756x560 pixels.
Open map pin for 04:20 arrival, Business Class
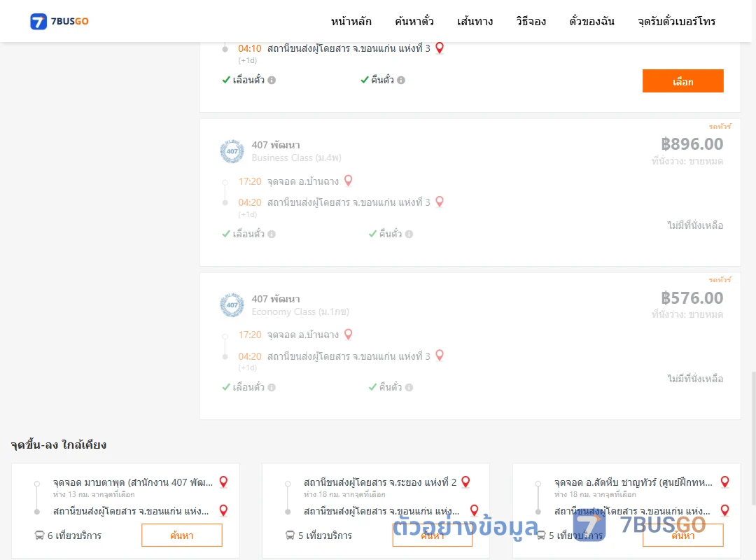click(440, 202)
